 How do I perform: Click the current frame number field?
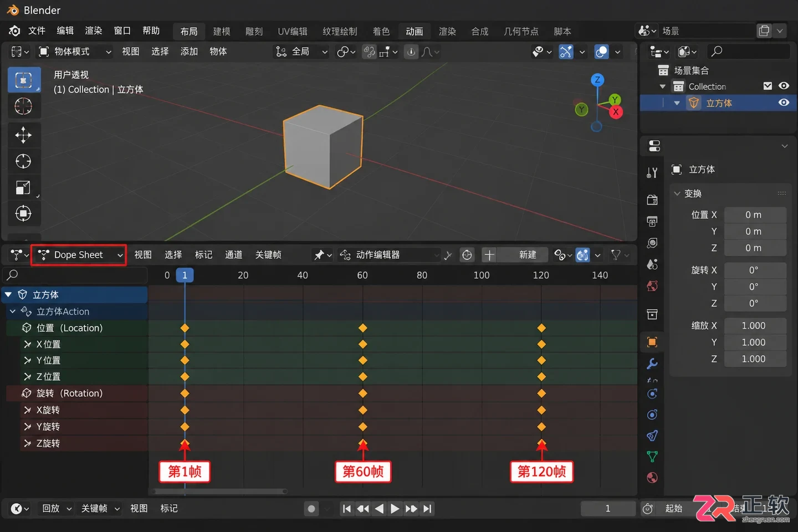(x=608, y=509)
